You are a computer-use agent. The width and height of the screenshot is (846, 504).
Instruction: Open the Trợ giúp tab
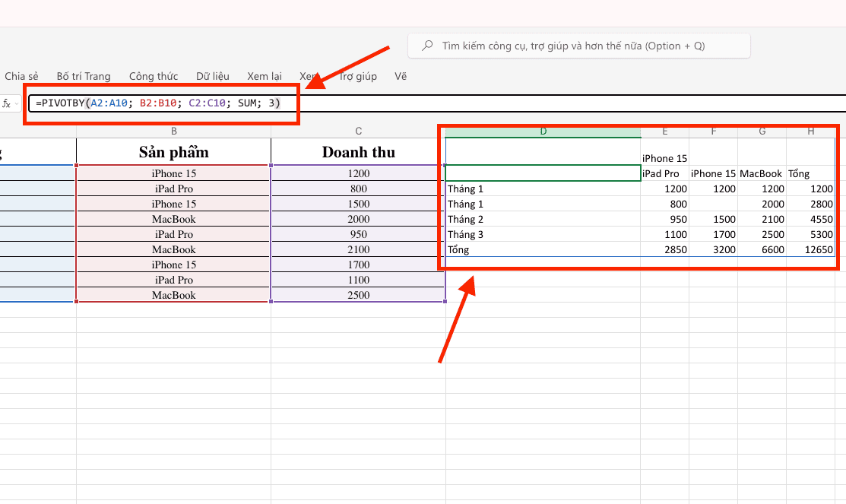point(358,76)
